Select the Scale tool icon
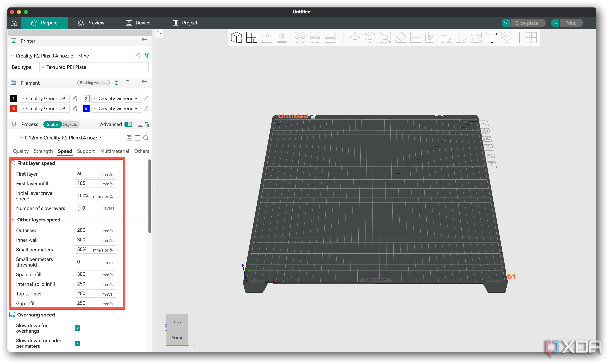Viewport: 608px width, 364px height. [x=385, y=38]
